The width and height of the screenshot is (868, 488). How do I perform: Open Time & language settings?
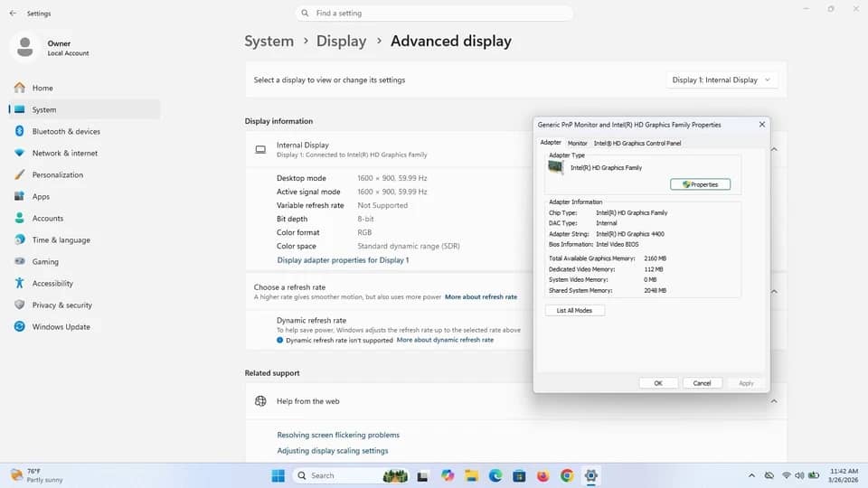84,239
